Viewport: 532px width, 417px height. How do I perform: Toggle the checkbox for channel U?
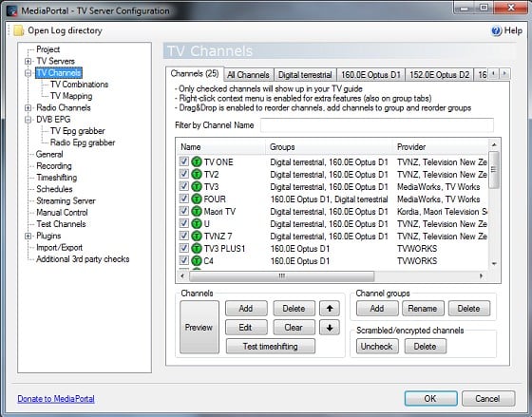[184, 223]
